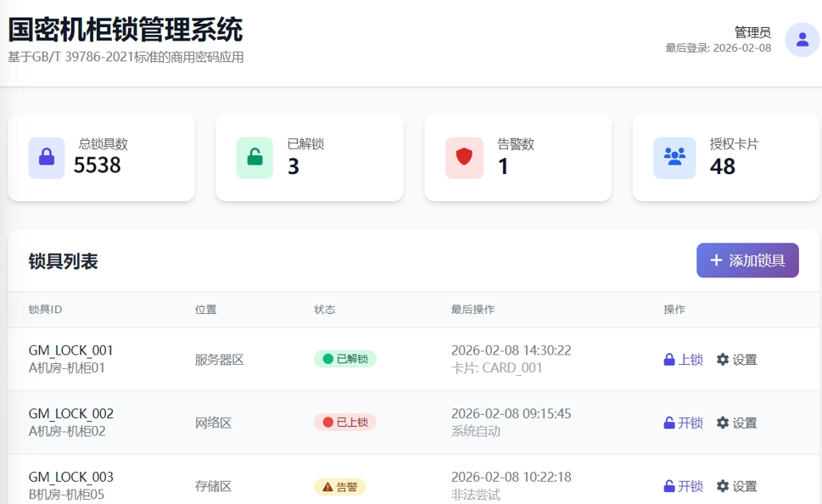
Task: Click the red shield icon for 告警数
Action: [x=464, y=158]
